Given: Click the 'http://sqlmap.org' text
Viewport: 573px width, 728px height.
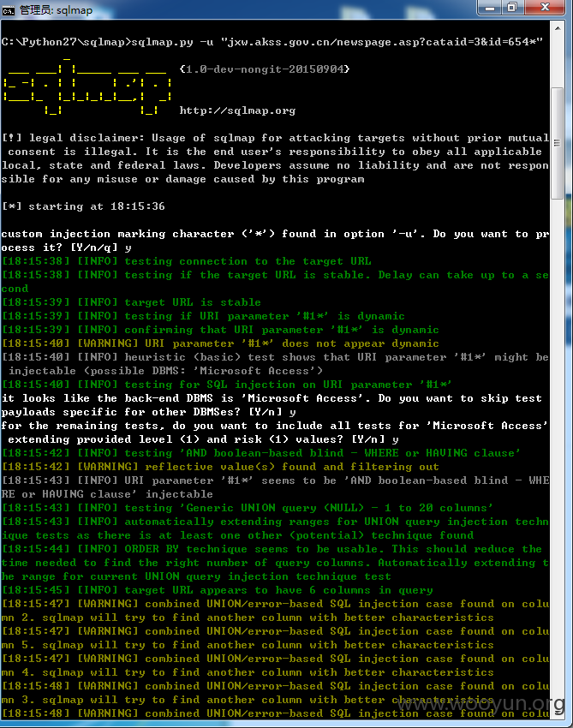Looking at the screenshot, I should point(237,110).
